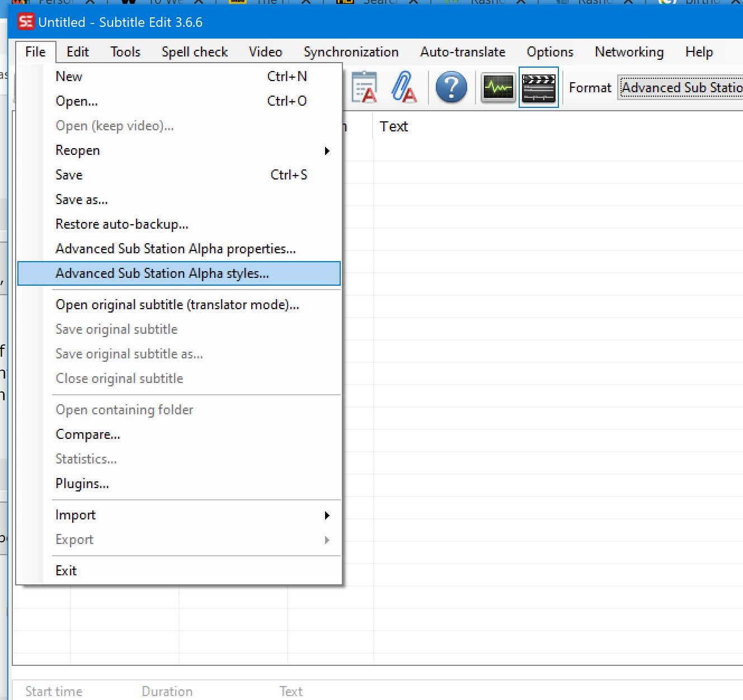Toggle the waveform display toolbar icon
Image resolution: width=743 pixels, height=700 pixels.
pos(498,88)
